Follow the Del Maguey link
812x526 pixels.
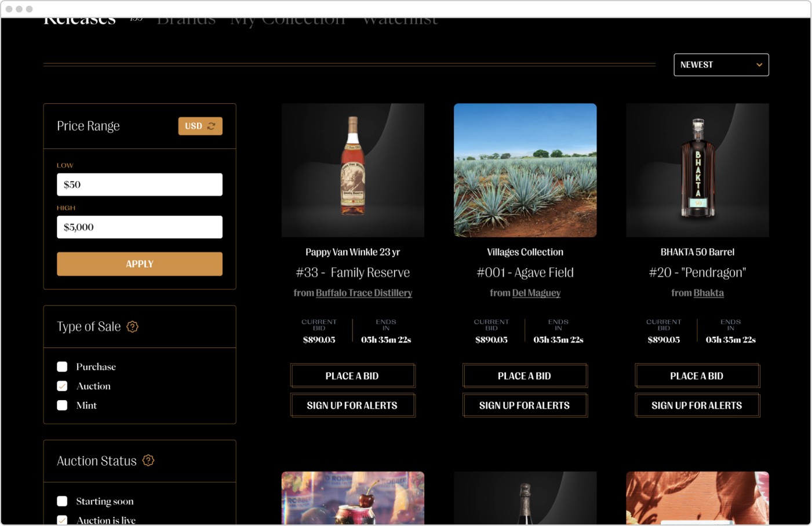[x=536, y=293]
